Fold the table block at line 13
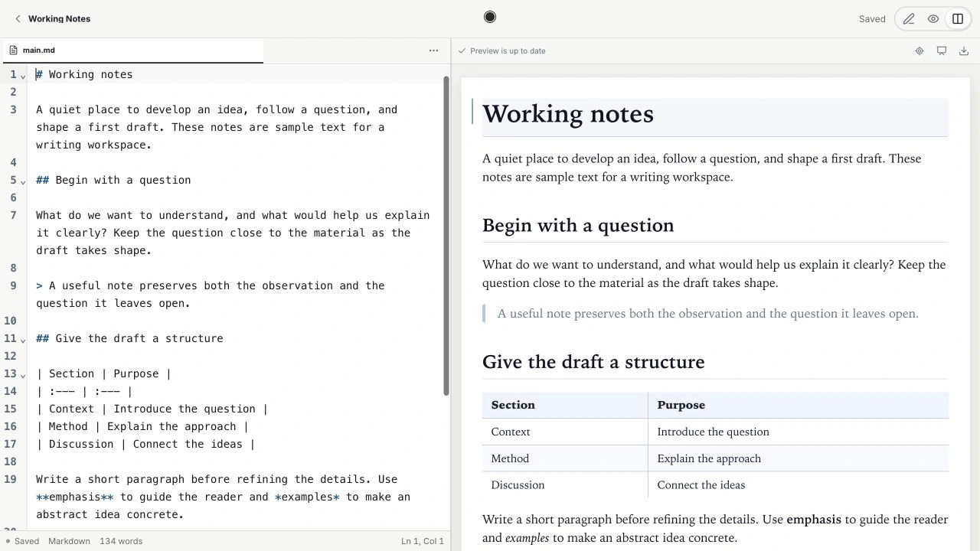Viewport: 980px width, 551px height. click(23, 375)
